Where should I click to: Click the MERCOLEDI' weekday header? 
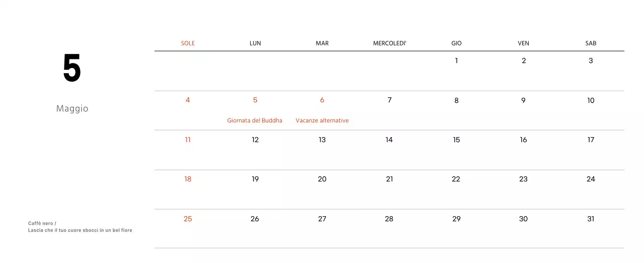click(x=389, y=43)
